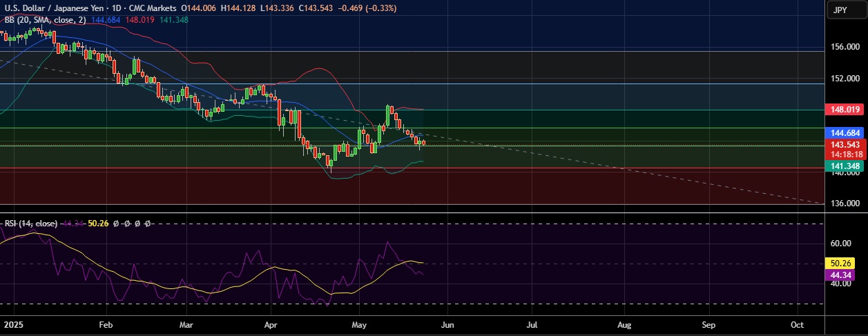
Task: Click the red BB upper value 148.019 in legend
Action: click(x=138, y=20)
